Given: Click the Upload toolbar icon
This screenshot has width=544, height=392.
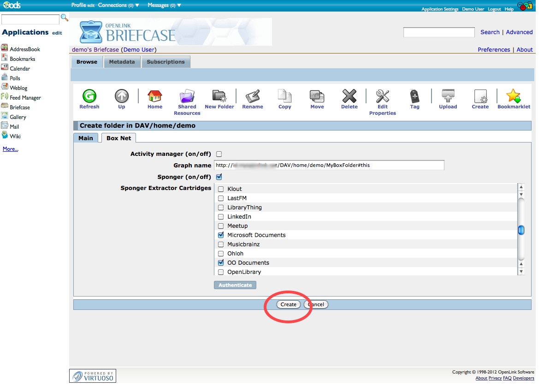Looking at the screenshot, I should [x=448, y=96].
